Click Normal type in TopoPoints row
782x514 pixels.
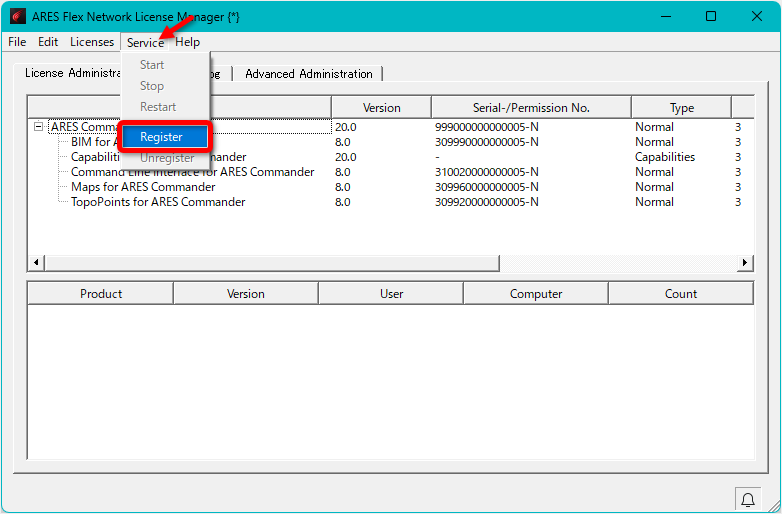(x=654, y=202)
